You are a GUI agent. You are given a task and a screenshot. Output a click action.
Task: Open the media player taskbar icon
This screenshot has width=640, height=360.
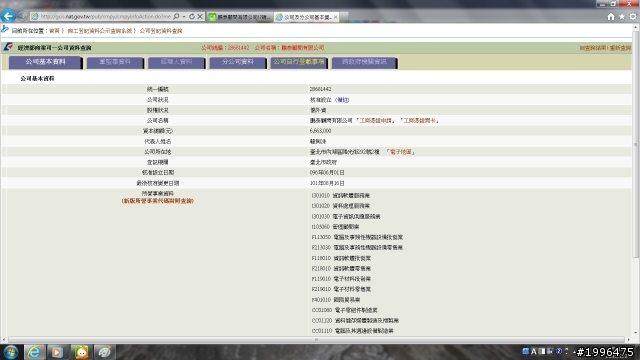pyautogui.click(x=57, y=352)
